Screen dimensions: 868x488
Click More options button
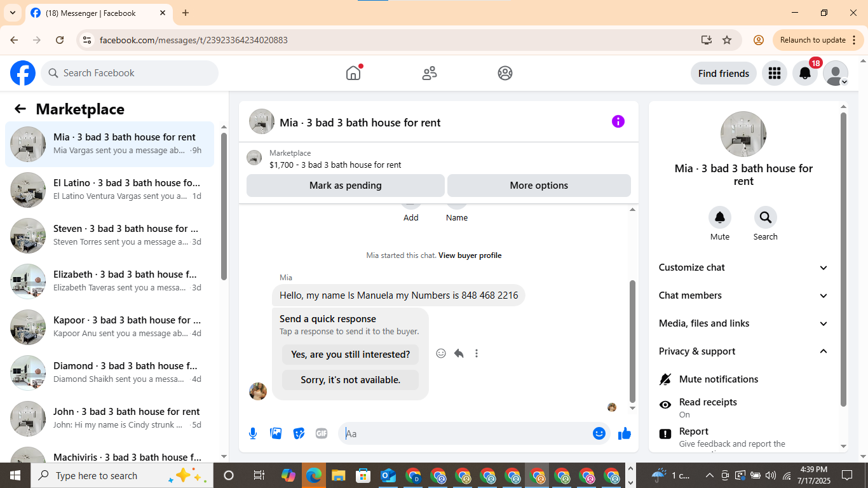tap(539, 186)
